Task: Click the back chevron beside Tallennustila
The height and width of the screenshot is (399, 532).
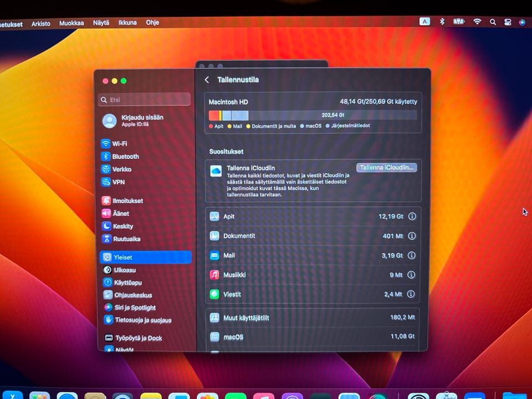Action: pos(207,80)
